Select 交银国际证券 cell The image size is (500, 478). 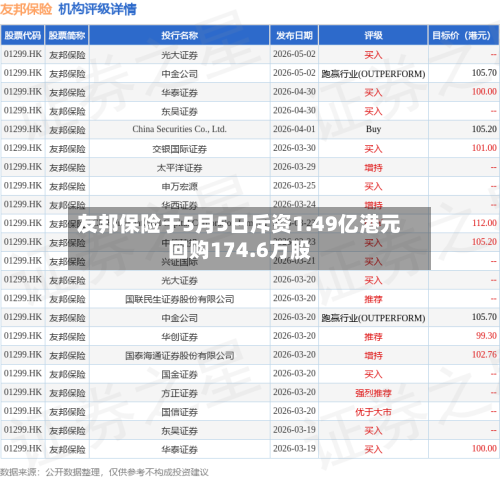pos(180,149)
